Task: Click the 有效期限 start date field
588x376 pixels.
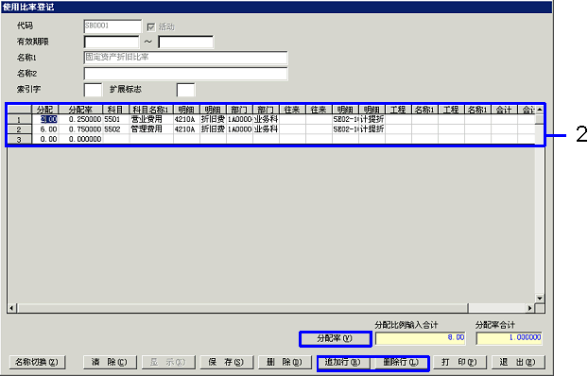Action: 112,42
